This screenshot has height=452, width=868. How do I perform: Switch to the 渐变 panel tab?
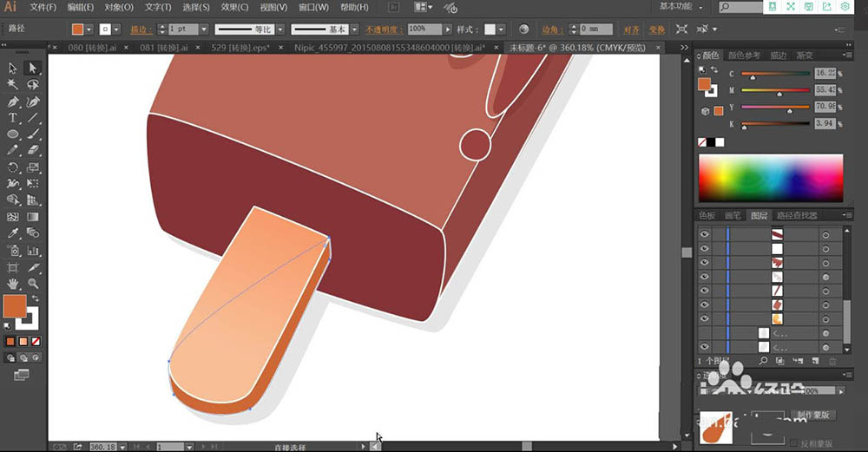coord(805,56)
